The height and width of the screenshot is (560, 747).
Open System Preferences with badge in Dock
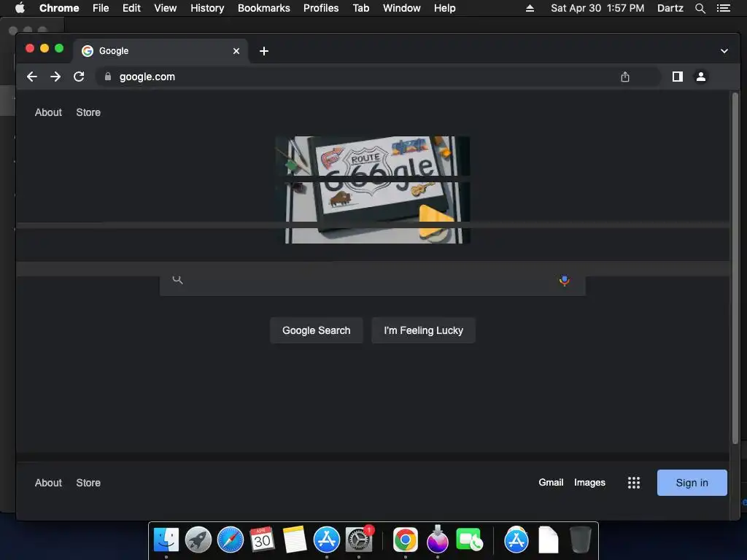point(358,540)
